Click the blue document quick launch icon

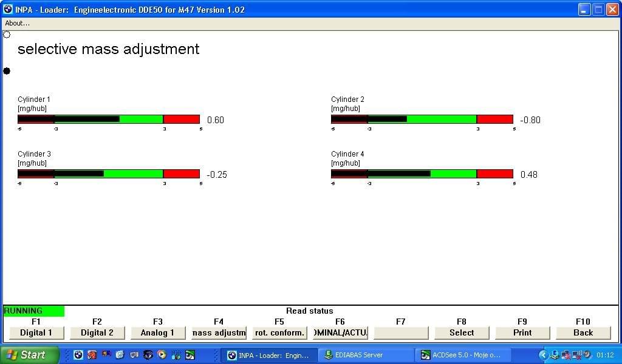(x=120, y=355)
